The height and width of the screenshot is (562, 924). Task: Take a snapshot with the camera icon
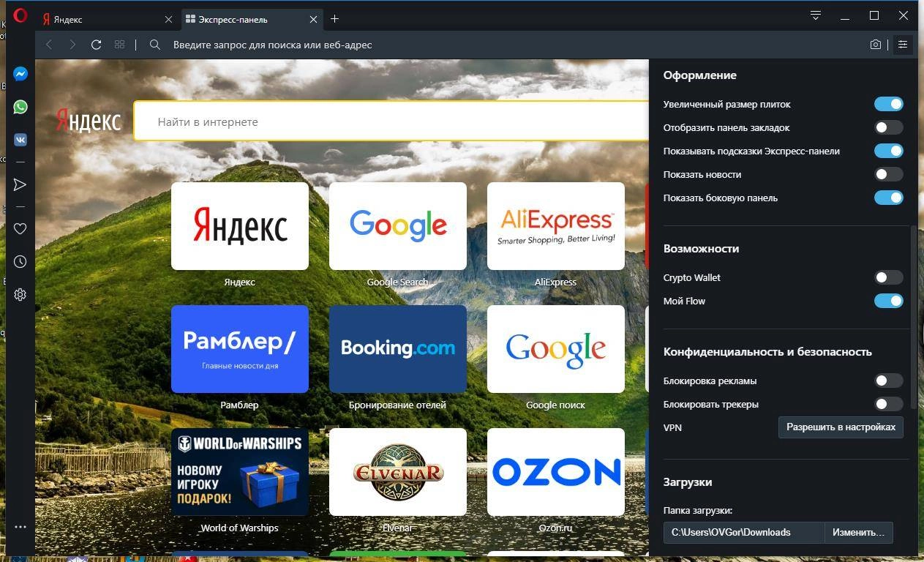pyautogui.click(x=876, y=45)
